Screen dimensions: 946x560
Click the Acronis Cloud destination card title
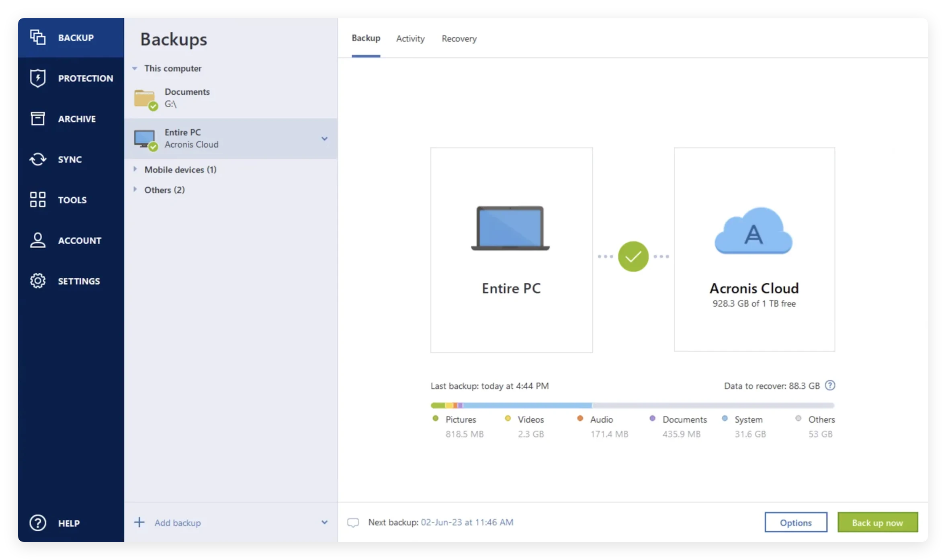pos(754,288)
